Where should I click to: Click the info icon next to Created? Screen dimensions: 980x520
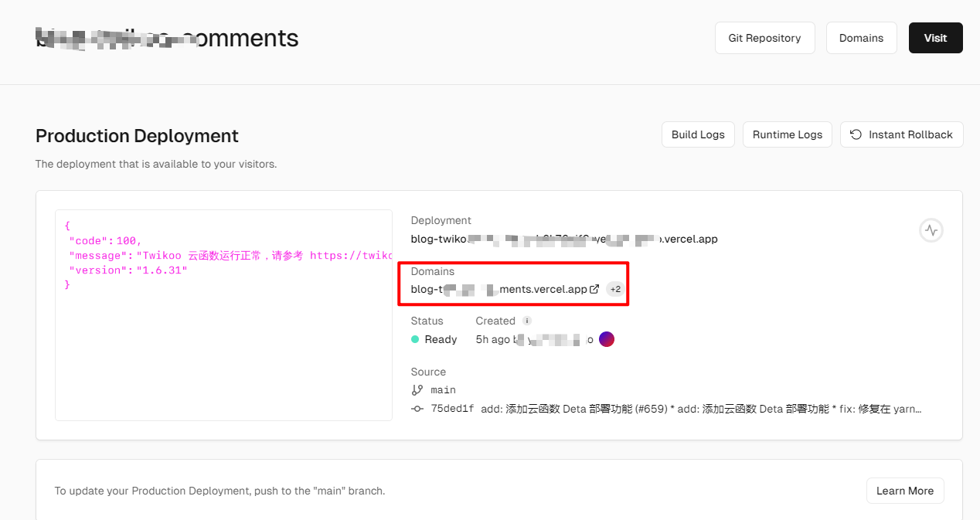coord(527,321)
